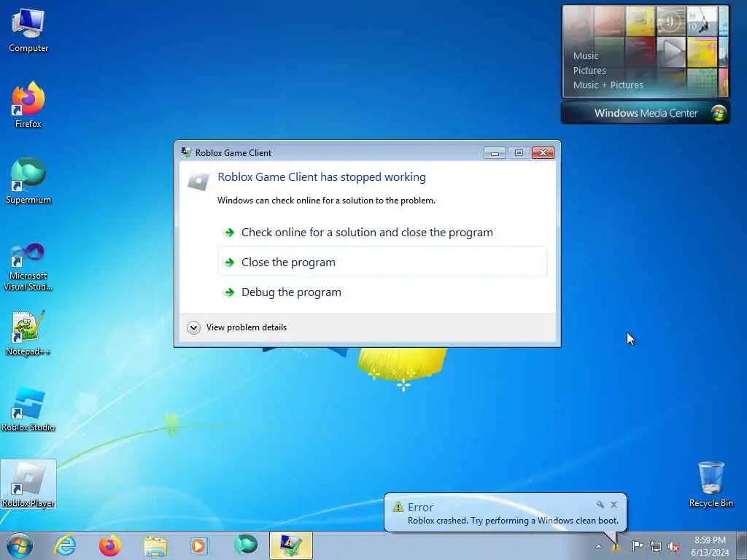Open the Computer desktop icon
Image resolution: width=747 pixels, height=560 pixels.
28,31
